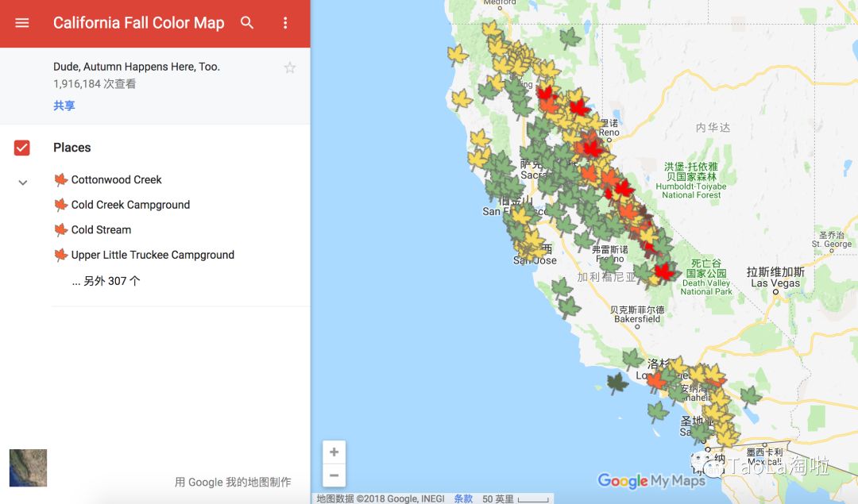The height and width of the screenshot is (504, 858).
Task: Uncheck the Places layer checkbox
Action: [22, 148]
